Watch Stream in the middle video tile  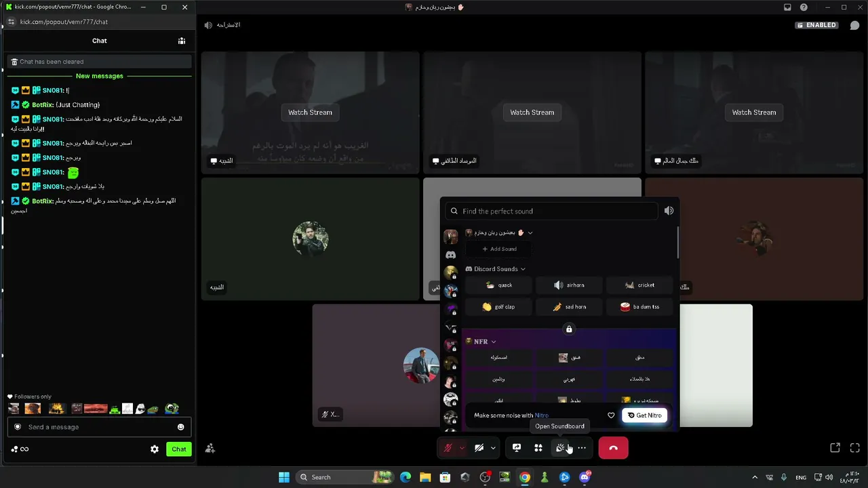click(532, 113)
